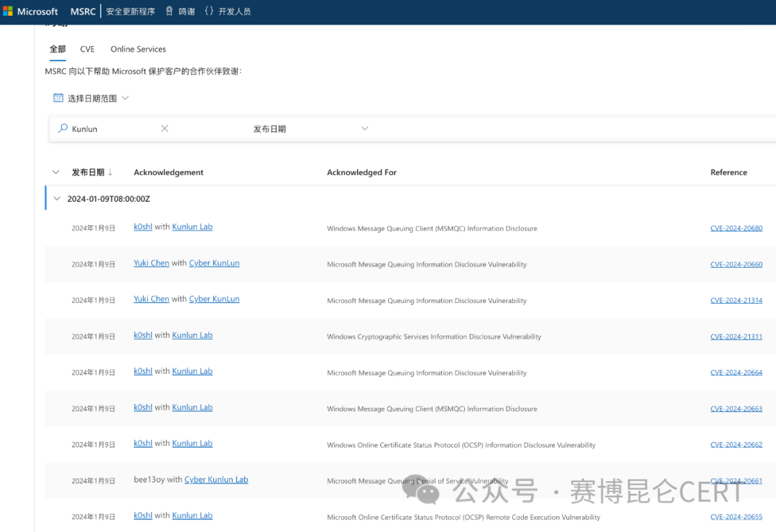This screenshot has width=776, height=532.
Task: Open the CVE-2024-21314 reference link
Action: (x=736, y=301)
